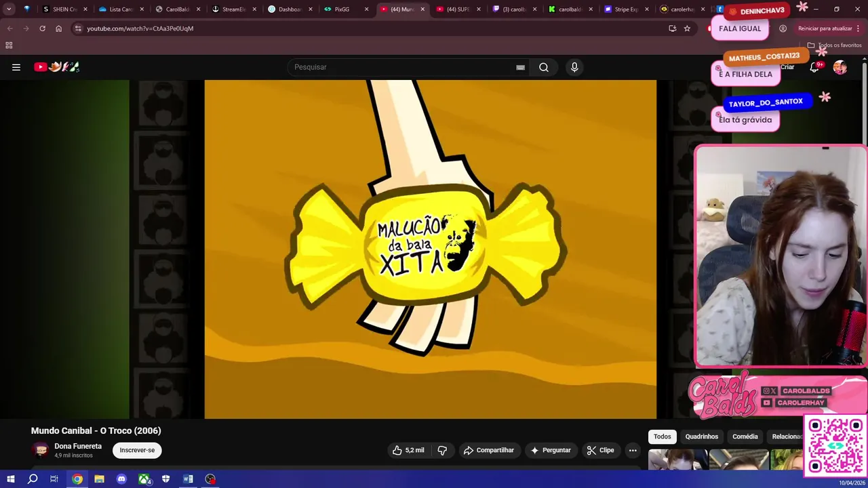Open Chrome home page button
This screenshot has height=488, width=868.
58,28
